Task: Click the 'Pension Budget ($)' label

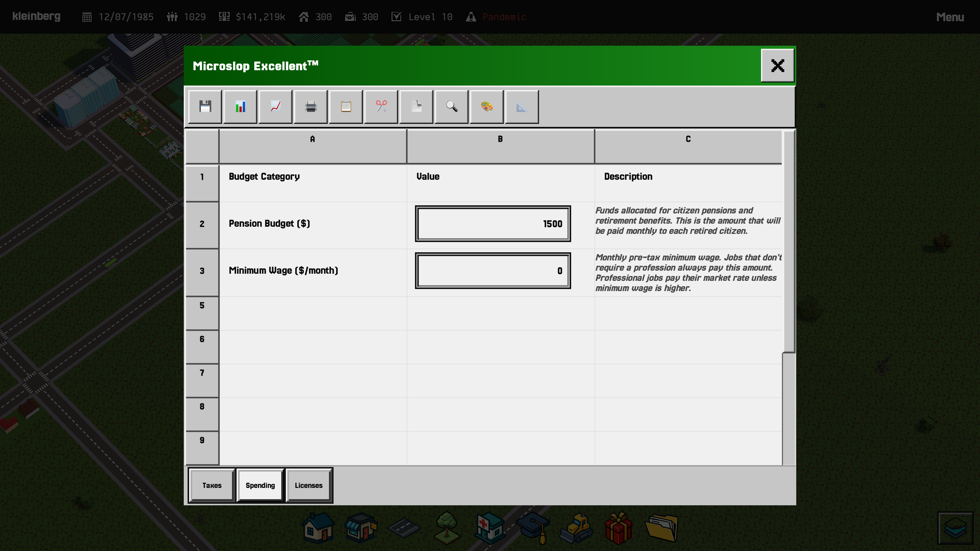Action: [269, 224]
